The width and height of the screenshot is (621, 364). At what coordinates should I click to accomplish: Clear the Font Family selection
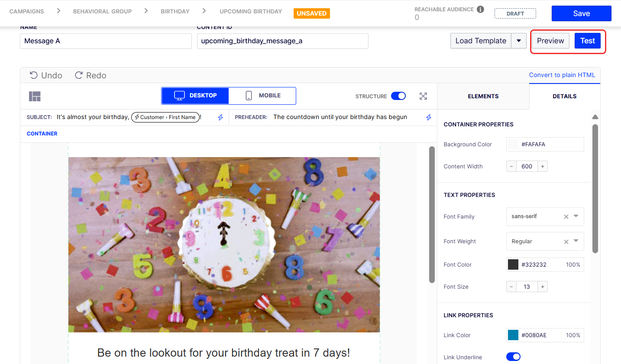point(566,217)
